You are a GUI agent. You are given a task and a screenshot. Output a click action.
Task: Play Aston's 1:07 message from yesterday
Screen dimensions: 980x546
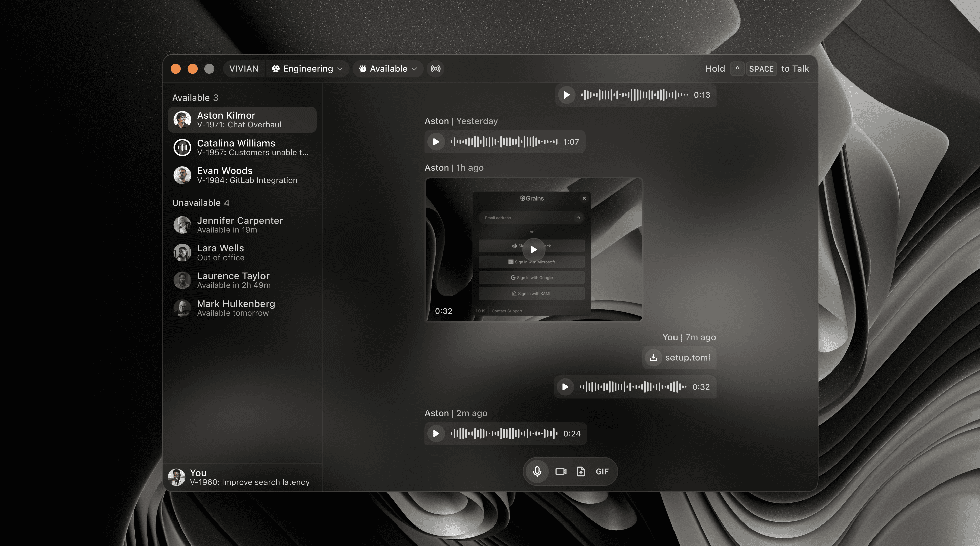[436, 142]
